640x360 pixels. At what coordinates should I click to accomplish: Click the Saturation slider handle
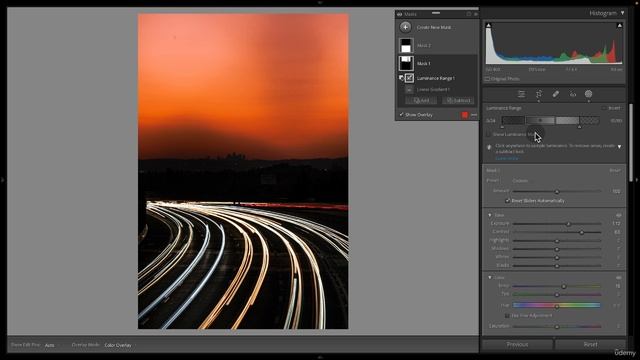[557, 327]
